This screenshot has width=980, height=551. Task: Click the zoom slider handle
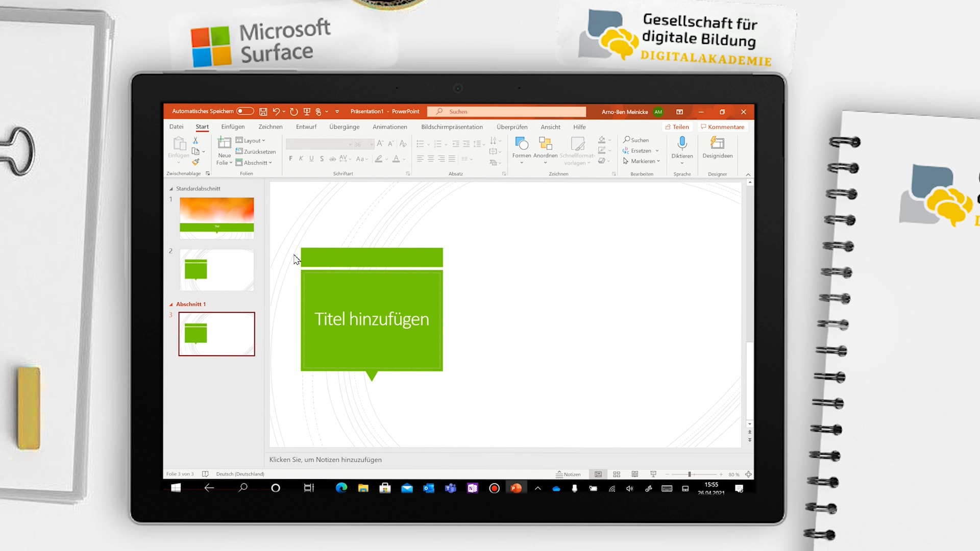click(689, 474)
